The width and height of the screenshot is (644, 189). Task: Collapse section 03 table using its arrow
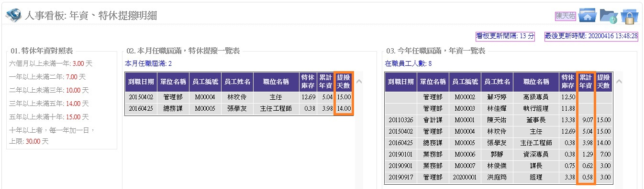tap(619, 82)
